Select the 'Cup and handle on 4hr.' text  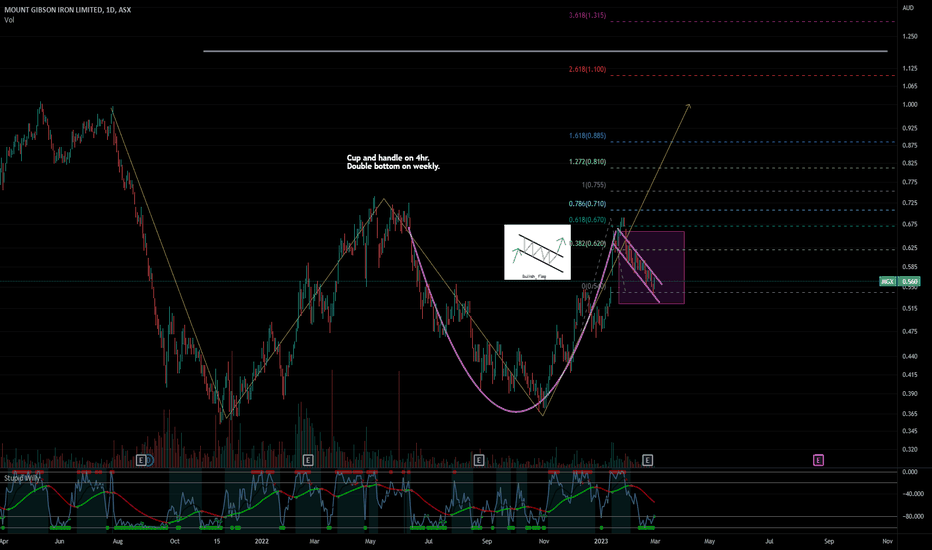click(388, 158)
